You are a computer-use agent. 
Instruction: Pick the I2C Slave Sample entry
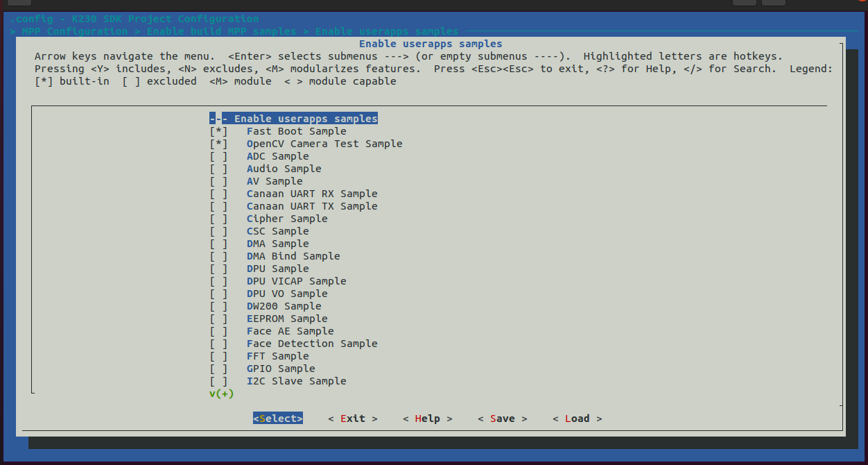pyautogui.click(x=296, y=381)
